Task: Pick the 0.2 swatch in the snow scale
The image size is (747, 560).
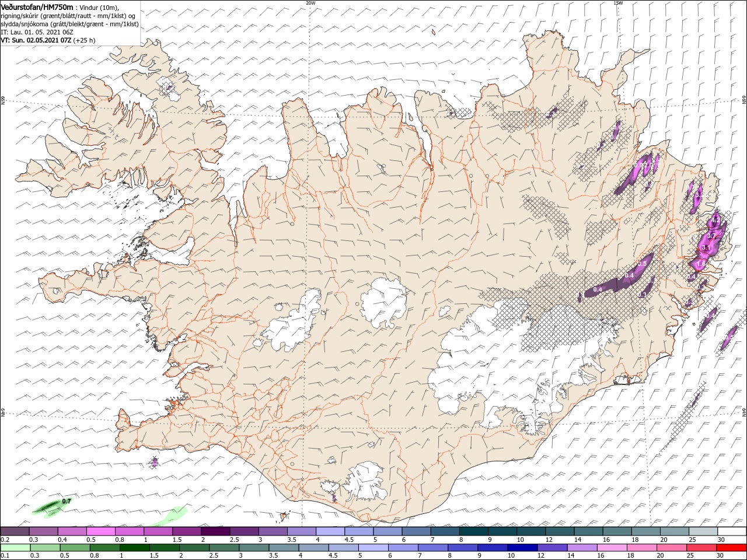Action: tap(15, 531)
